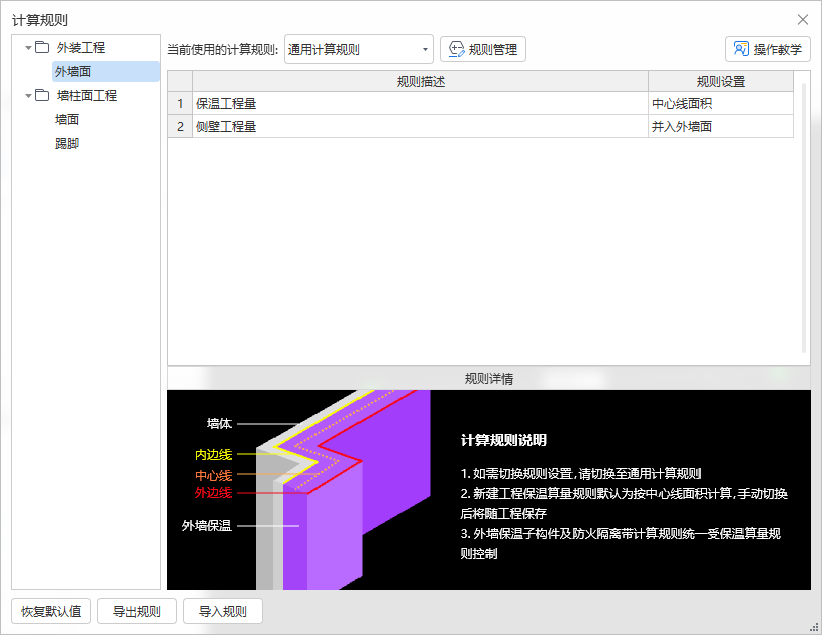Open the 通用计算规则 dropdown list
The image size is (822, 635).
425,49
